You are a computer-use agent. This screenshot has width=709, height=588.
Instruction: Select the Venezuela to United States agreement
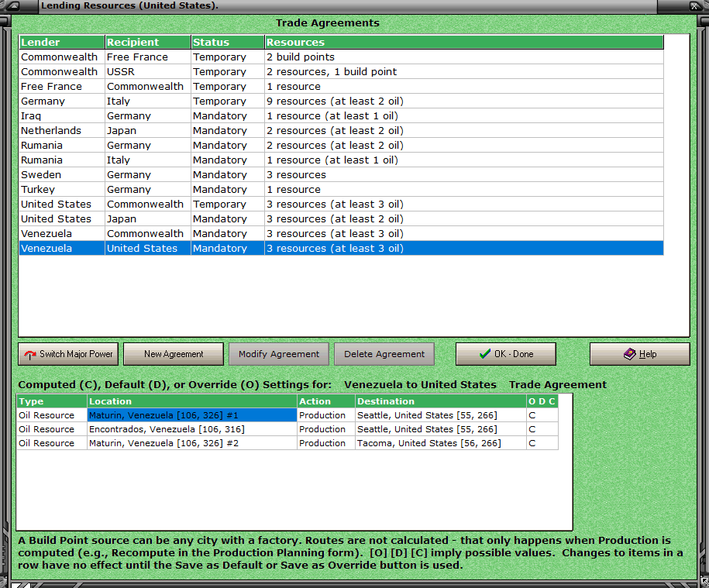click(342, 248)
